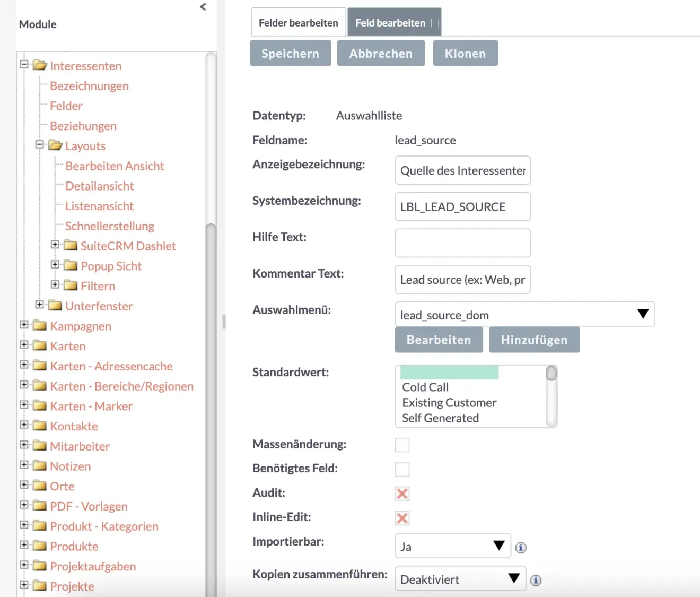Click the Interessenten folder icon
The width and height of the screenshot is (700, 597).
click(x=40, y=65)
